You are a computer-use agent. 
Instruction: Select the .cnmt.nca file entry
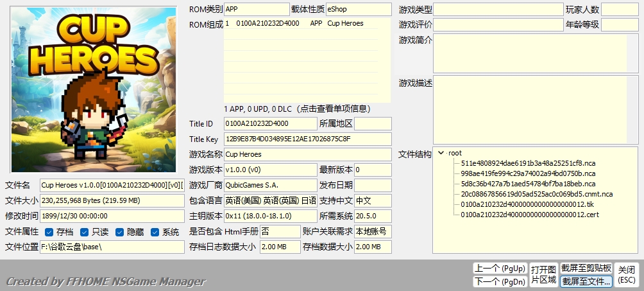tap(536, 194)
